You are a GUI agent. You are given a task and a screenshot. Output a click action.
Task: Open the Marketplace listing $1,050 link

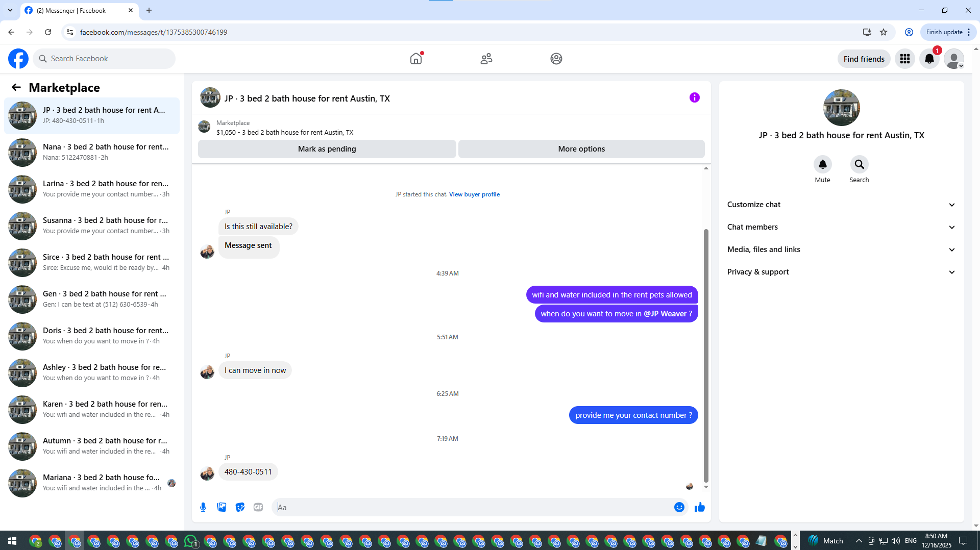click(x=285, y=133)
